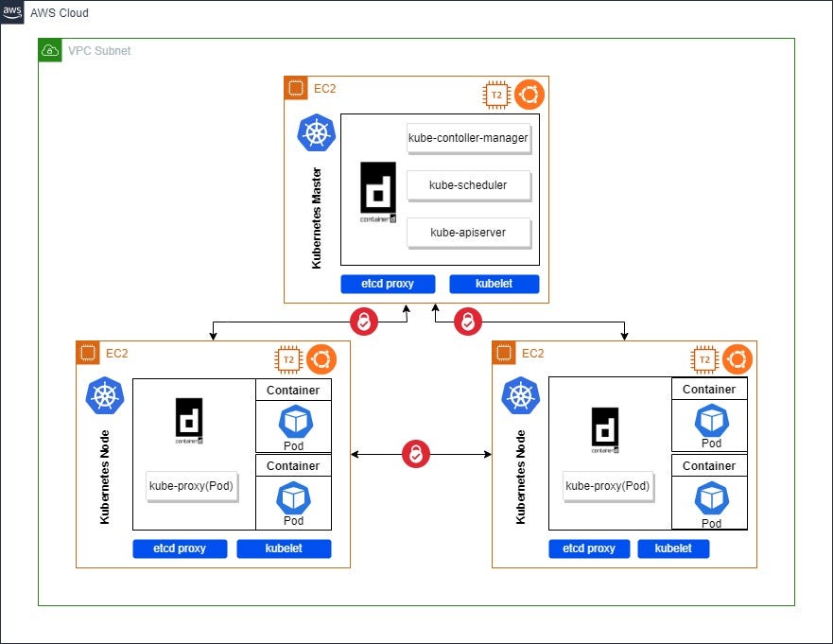This screenshot has width=833, height=644.
Task: Toggle the padlock on the left master connection
Action: [x=364, y=321]
